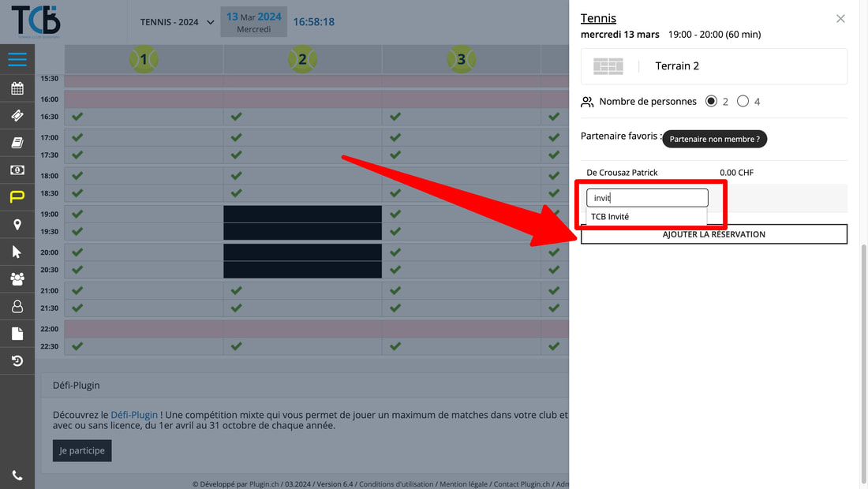Open the hamburger menu in sidebar
868x489 pixels.
pos(17,60)
